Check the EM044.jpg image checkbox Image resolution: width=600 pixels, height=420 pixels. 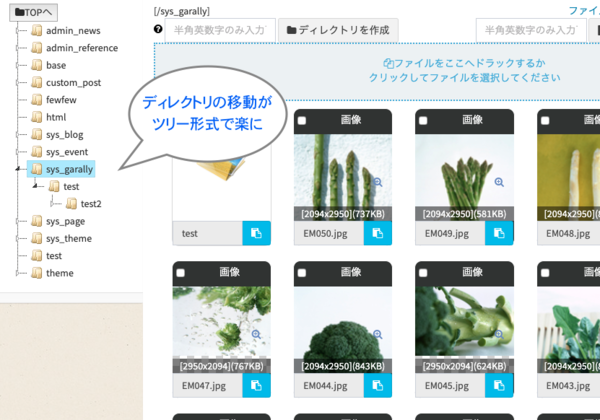pyautogui.click(x=302, y=273)
